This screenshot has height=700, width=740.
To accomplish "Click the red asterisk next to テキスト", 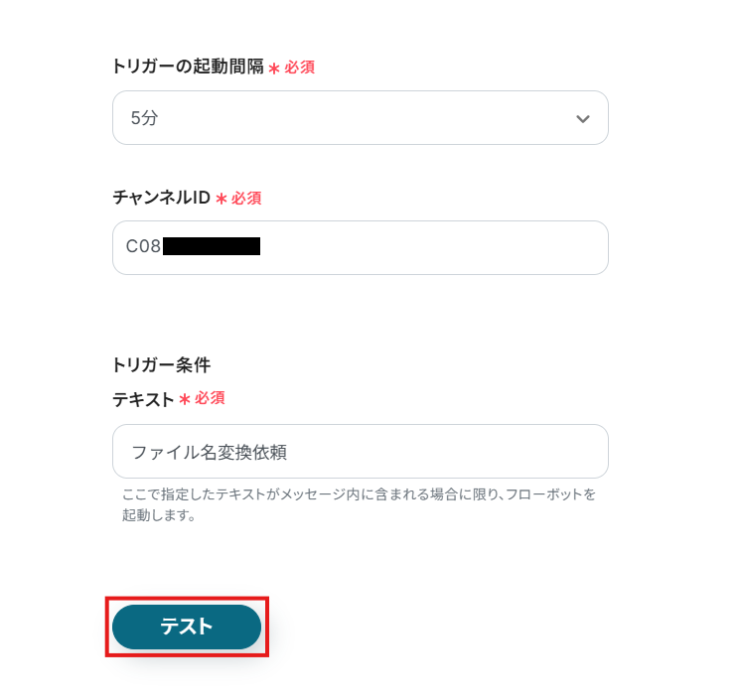I will coord(185,399).
